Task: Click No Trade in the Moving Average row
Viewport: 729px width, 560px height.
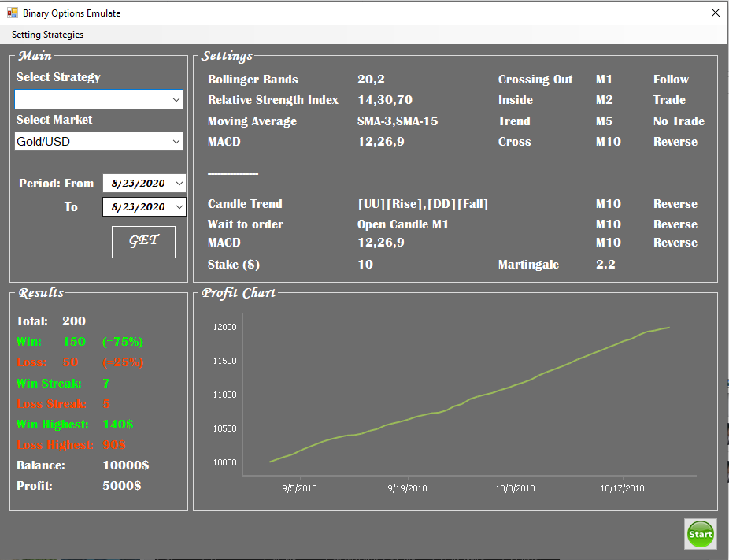Action: (x=679, y=121)
